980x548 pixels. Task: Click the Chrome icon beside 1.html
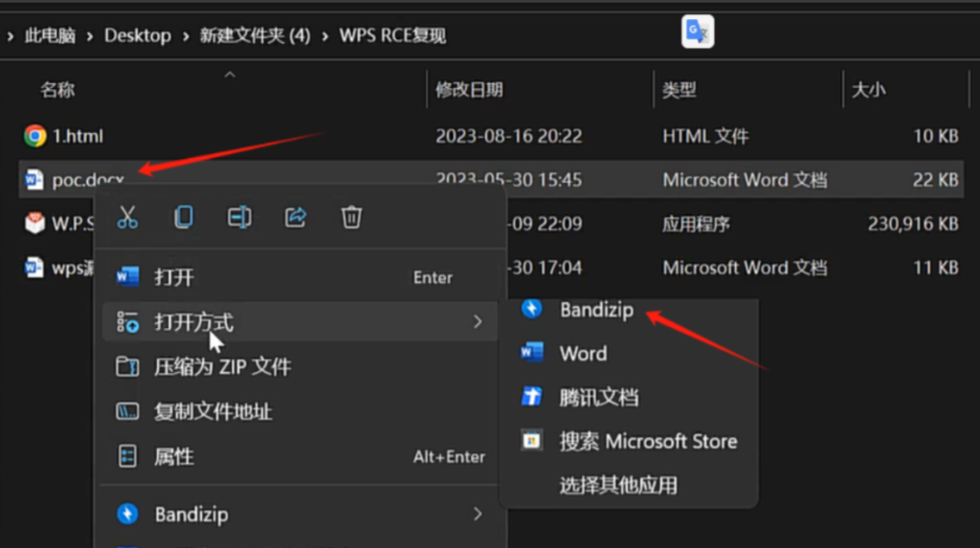coord(35,136)
